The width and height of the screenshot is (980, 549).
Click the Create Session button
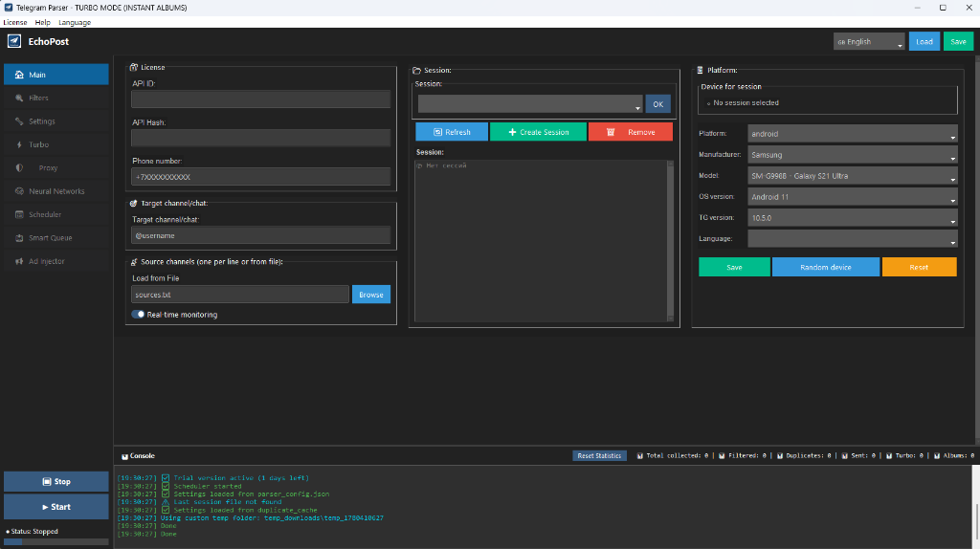[538, 132]
